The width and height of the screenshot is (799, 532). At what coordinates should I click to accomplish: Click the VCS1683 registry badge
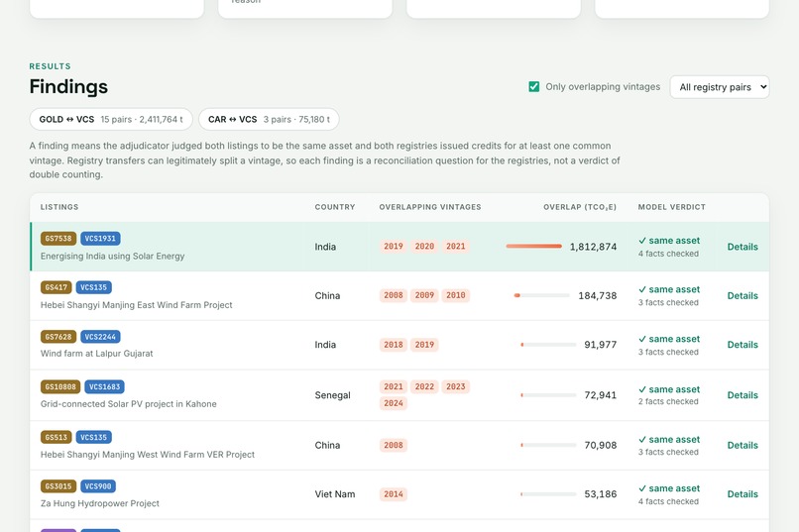click(104, 387)
